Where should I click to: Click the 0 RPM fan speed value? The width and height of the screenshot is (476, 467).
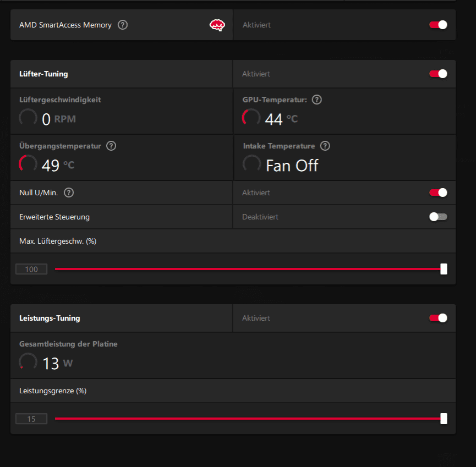59,119
